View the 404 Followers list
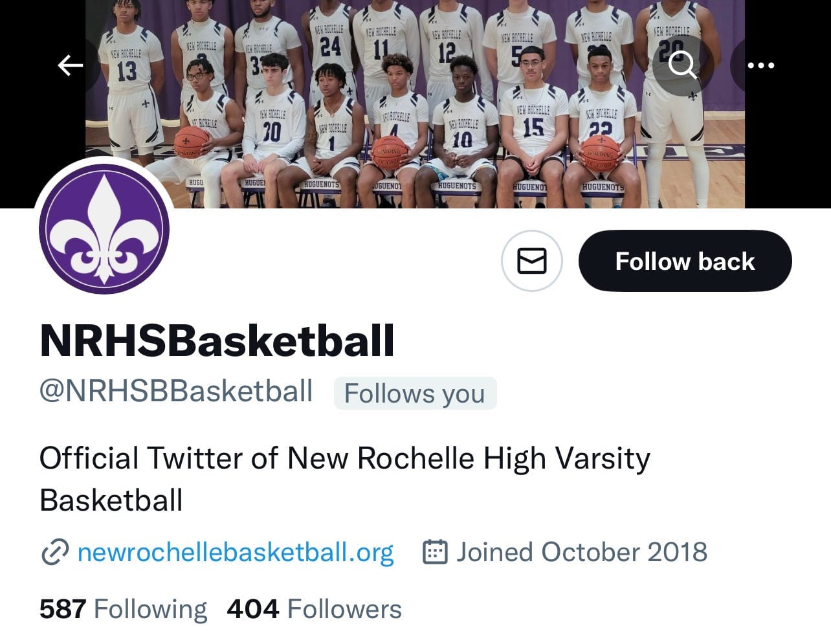831x644 pixels. coord(315,609)
